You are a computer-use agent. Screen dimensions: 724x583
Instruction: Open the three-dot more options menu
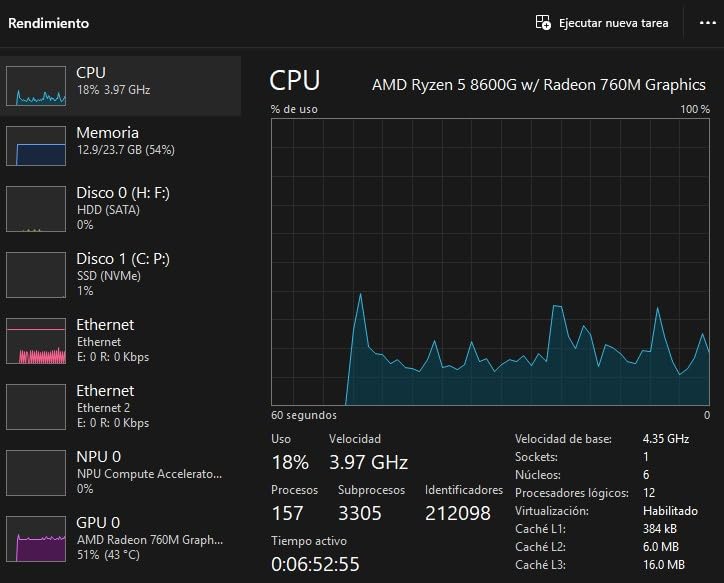tap(707, 22)
